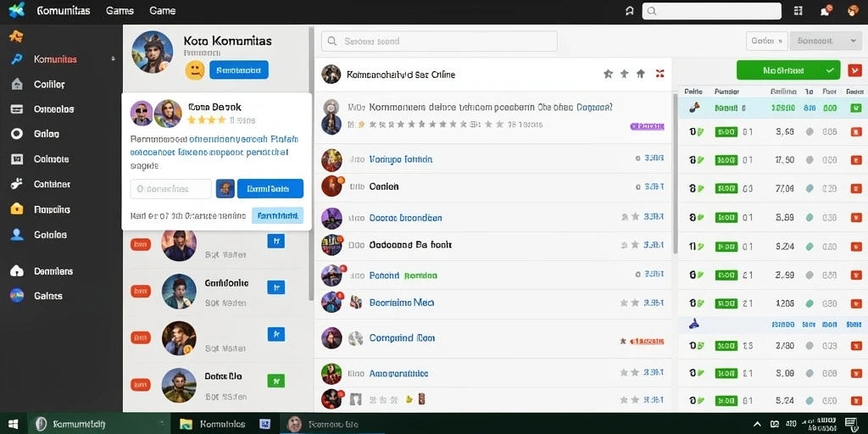Screen dimensions: 868x434
Task: Open the grid apps icon in the top bar
Action: click(798, 10)
